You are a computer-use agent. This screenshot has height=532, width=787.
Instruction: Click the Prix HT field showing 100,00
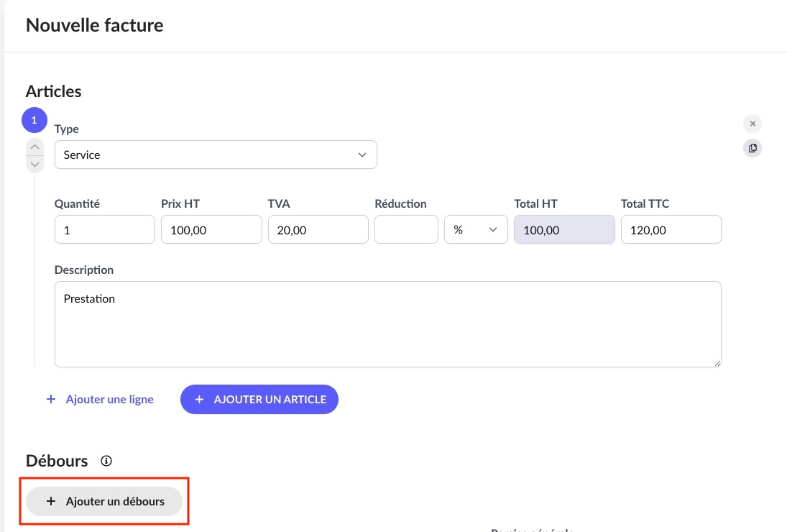pyautogui.click(x=211, y=229)
